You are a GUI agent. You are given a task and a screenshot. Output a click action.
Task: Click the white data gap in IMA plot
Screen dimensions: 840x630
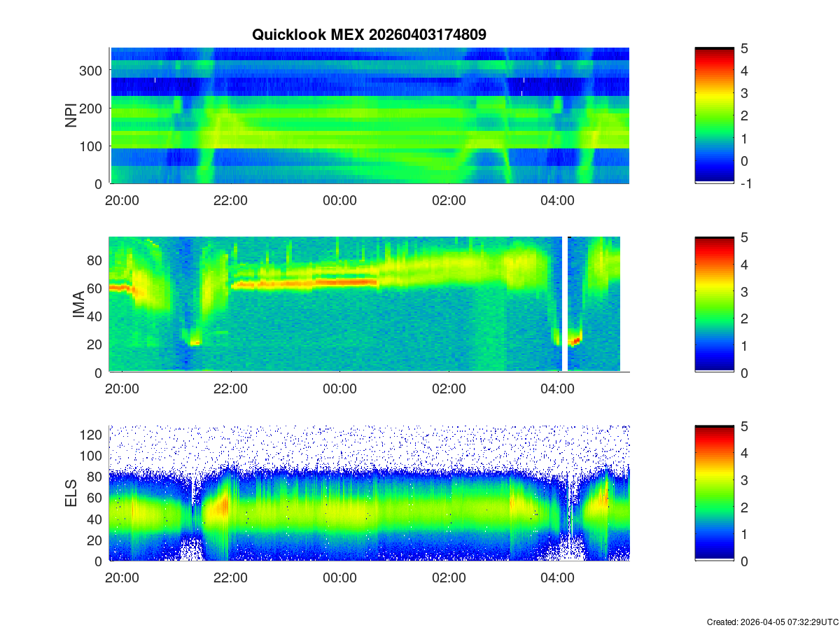coord(565,304)
